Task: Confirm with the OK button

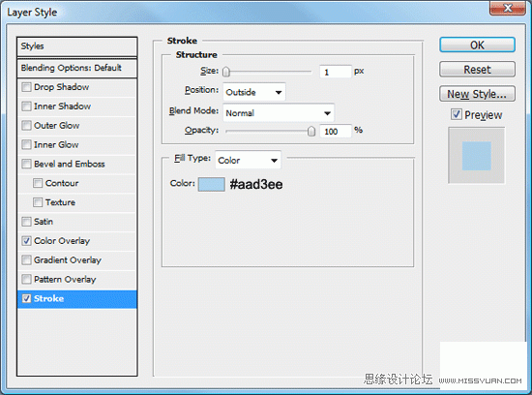Action: point(477,45)
